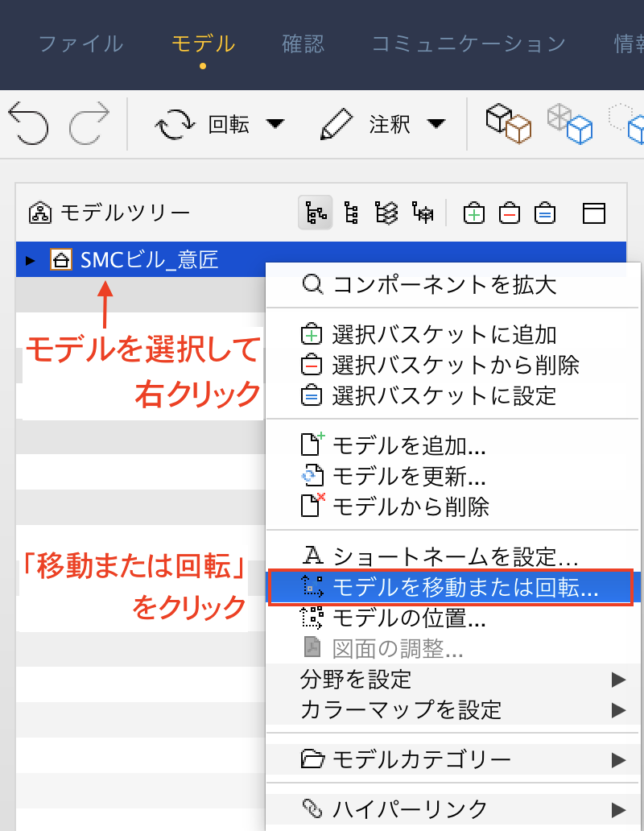Expand the SMCビル_意匠 tree node
This screenshot has width=644, height=831.
click(31, 260)
